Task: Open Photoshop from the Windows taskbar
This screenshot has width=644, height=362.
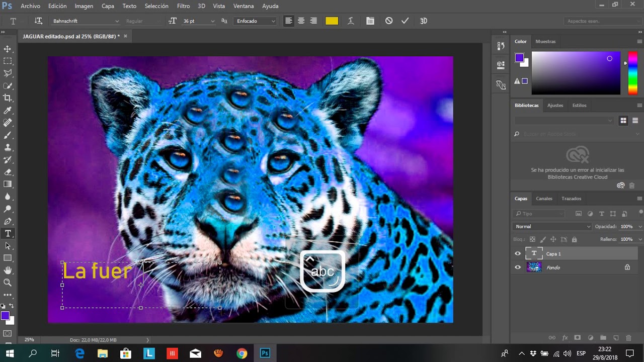Action: coord(265,353)
